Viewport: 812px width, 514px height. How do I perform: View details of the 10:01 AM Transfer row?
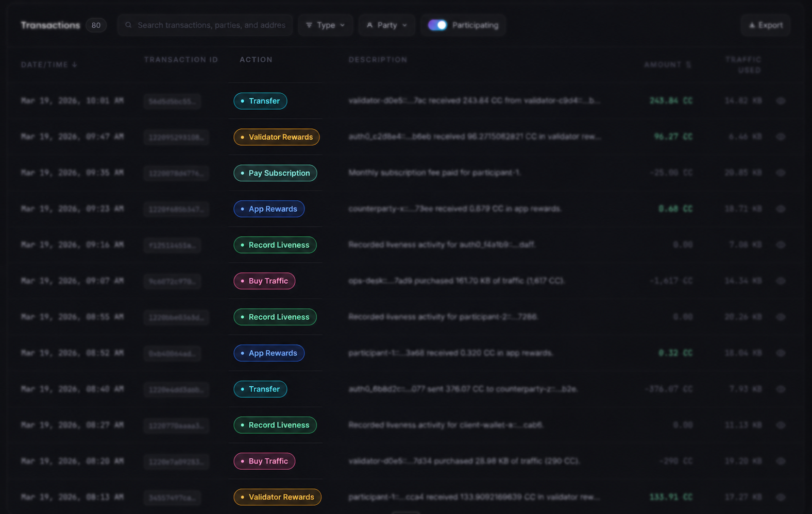pos(781,101)
